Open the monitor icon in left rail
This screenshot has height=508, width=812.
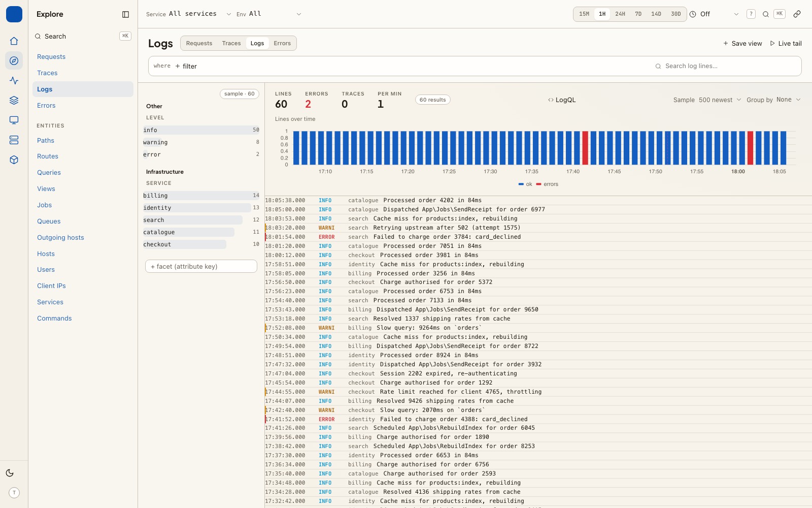point(14,120)
